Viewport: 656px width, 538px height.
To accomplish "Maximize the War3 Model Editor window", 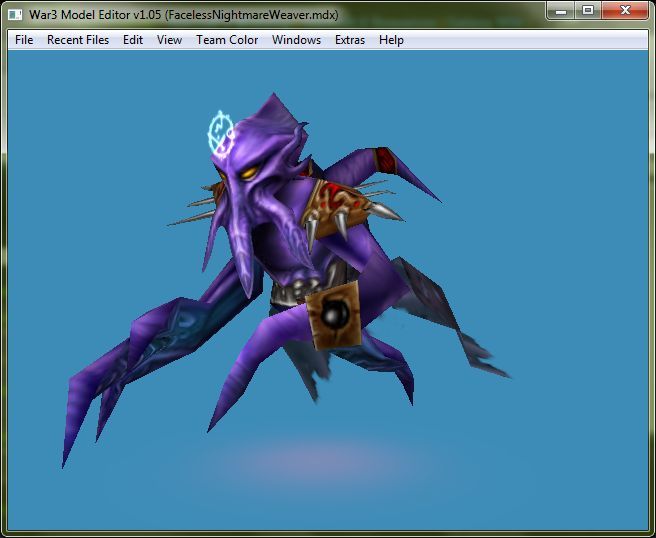I will point(588,10).
